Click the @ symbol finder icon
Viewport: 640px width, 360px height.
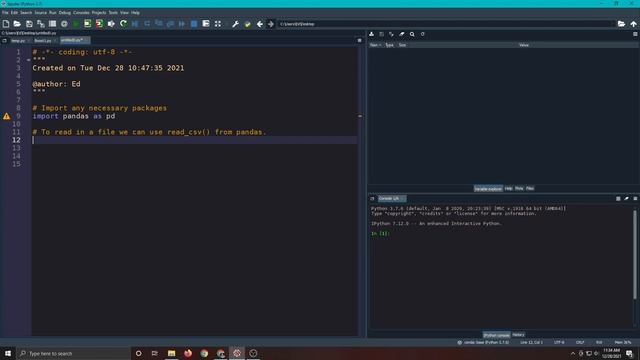(64, 24)
